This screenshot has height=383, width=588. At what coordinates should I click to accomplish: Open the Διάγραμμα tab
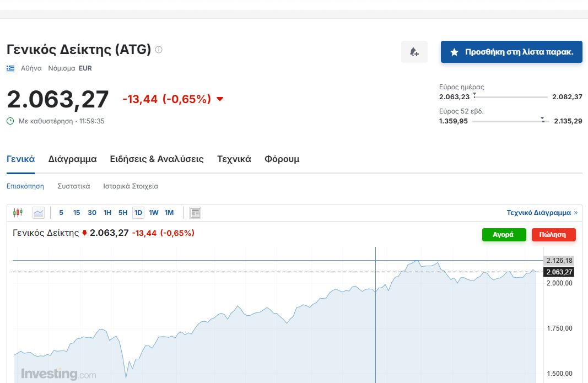point(72,159)
